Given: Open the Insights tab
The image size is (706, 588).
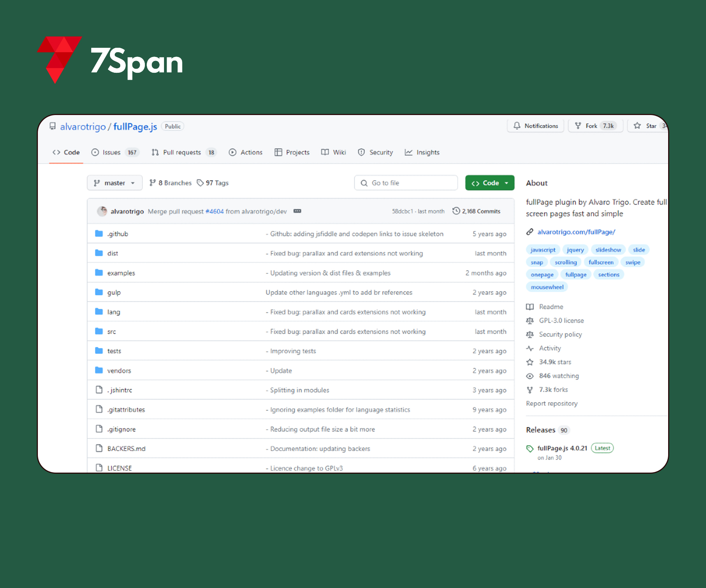Looking at the screenshot, I should [x=422, y=152].
